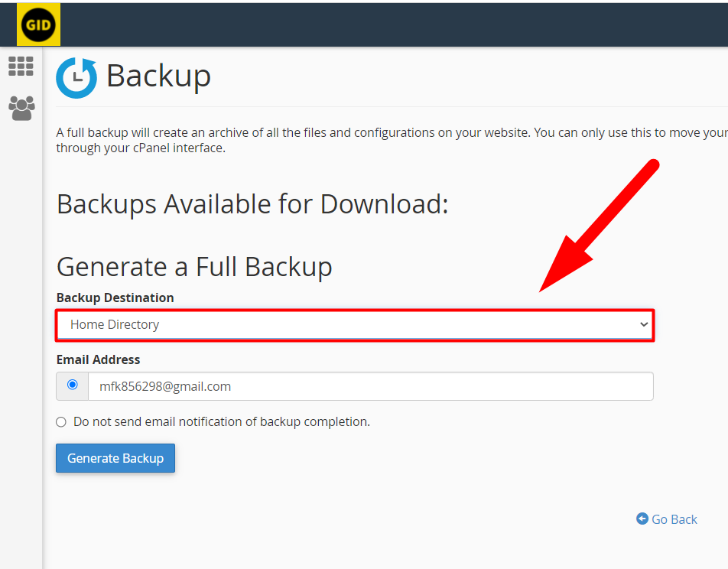
Task: Select do not send email notification radio
Action: [x=61, y=421]
